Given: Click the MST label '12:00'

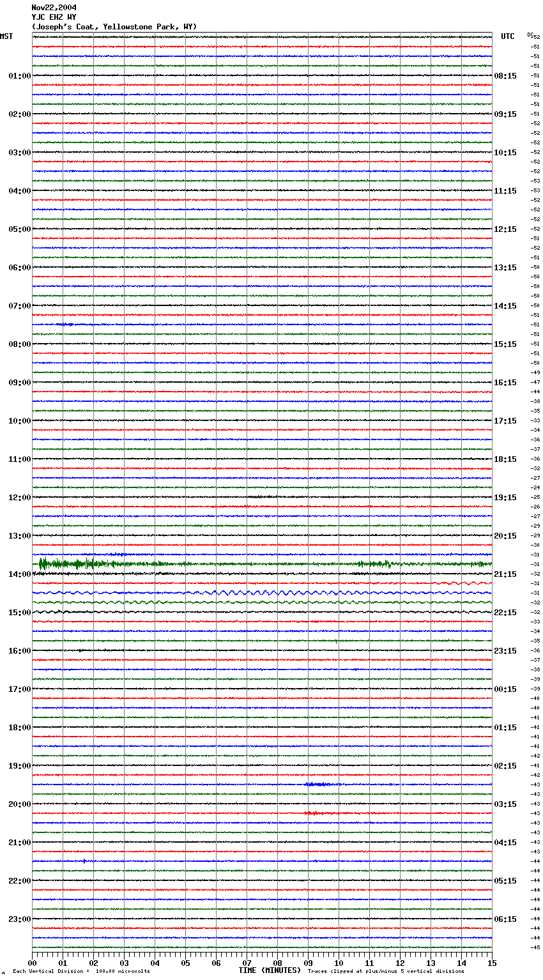Looking at the screenshot, I should click(x=20, y=498).
